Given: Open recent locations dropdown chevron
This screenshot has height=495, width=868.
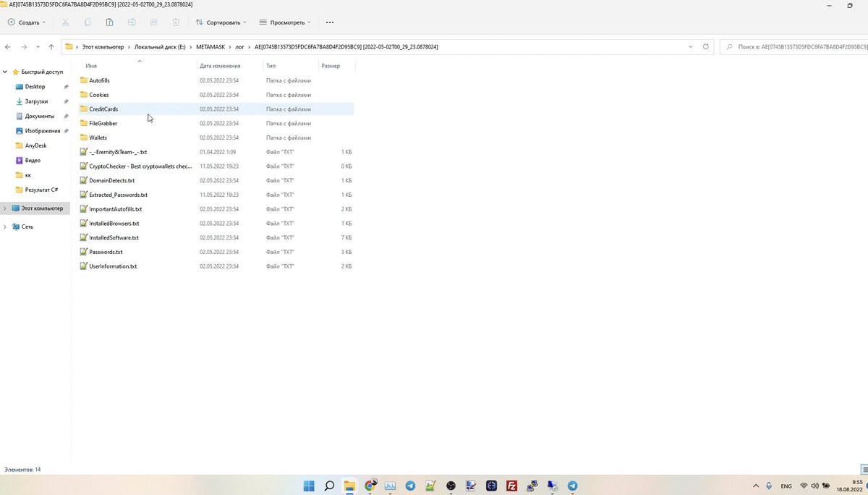Looking at the screenshot, I should pos(38,47).
